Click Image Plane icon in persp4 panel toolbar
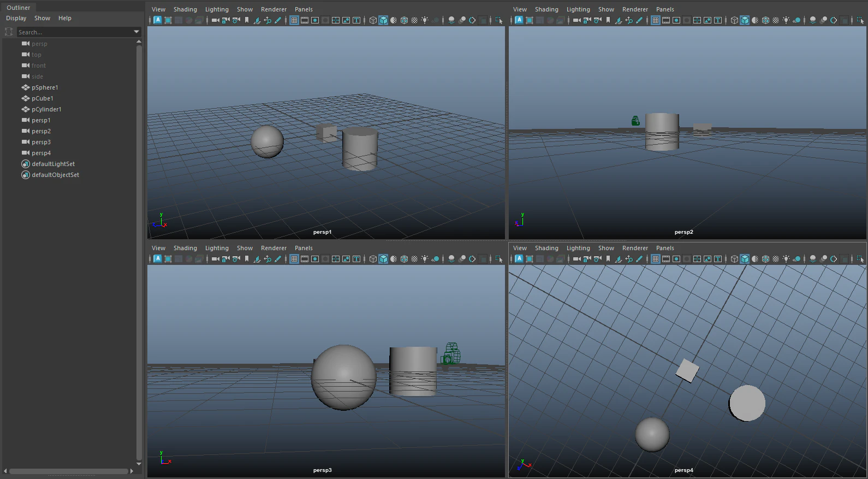 (618, 259)
